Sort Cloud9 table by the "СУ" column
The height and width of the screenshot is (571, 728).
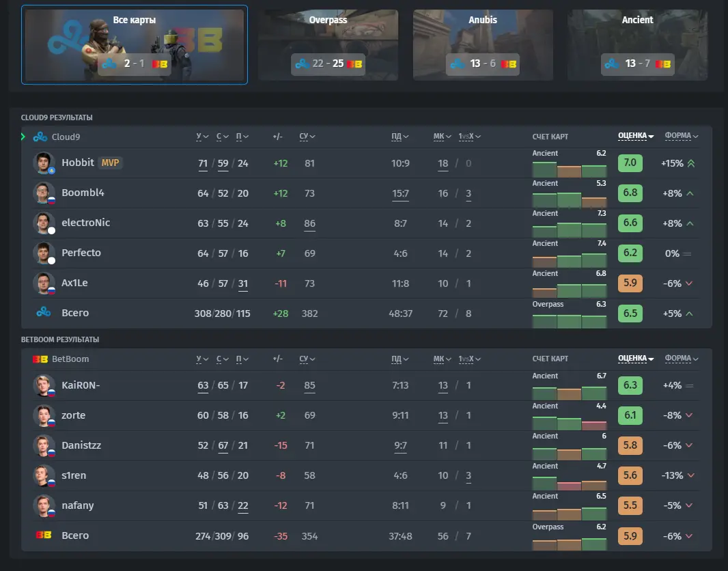click(x=307, y=137)
